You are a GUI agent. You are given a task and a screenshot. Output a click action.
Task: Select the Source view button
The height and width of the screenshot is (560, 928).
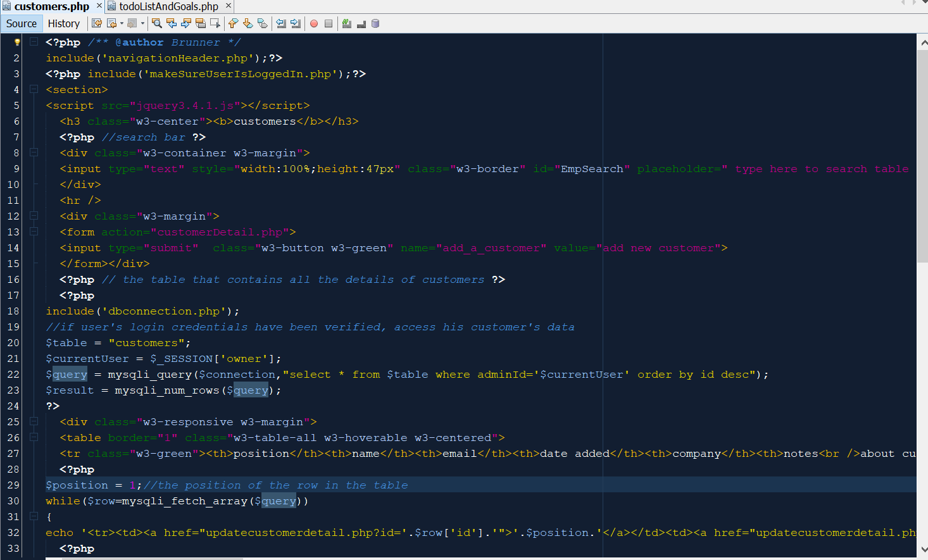22,23
